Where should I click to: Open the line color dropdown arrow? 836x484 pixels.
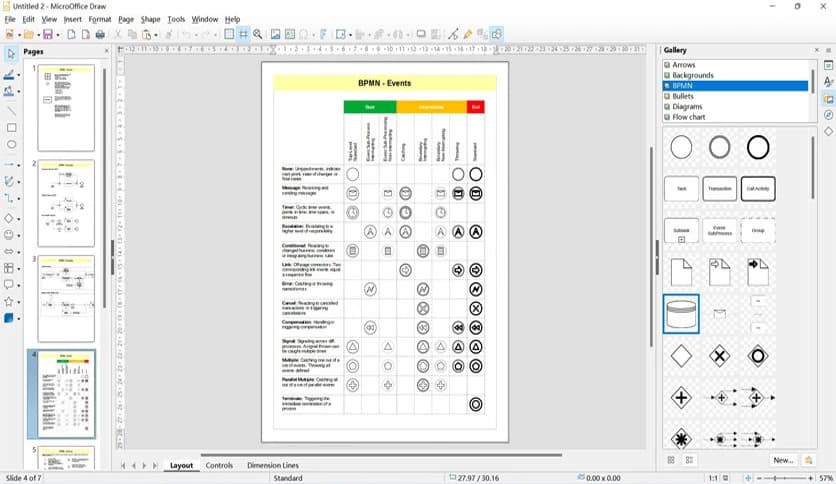pos(19,75)
